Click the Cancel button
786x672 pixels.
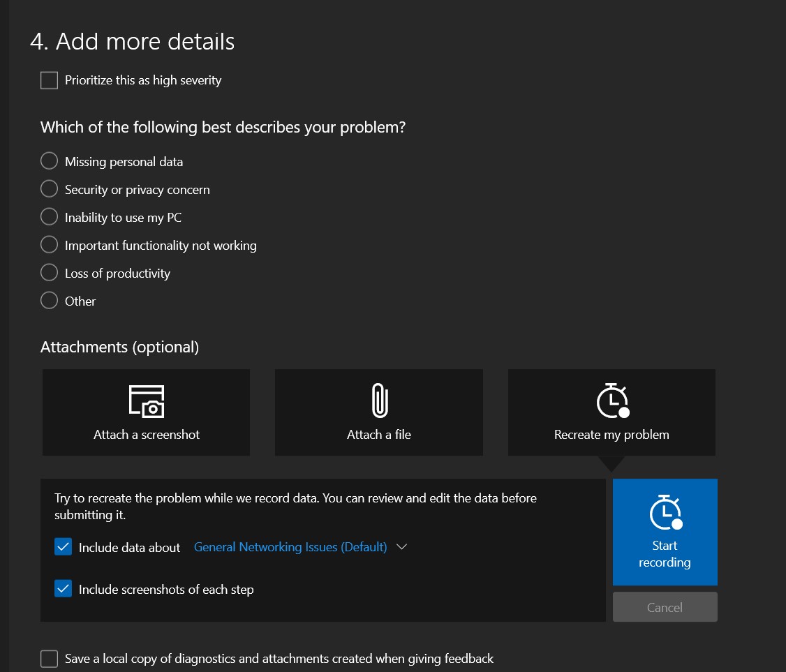click(665, 607)
